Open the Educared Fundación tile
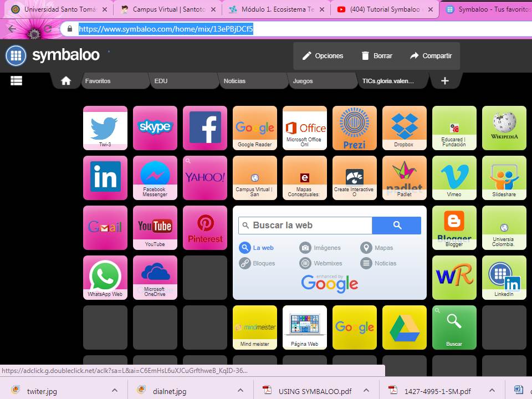Image resolution: width=532 pixels, height=399 pixels. pos(454,128)
